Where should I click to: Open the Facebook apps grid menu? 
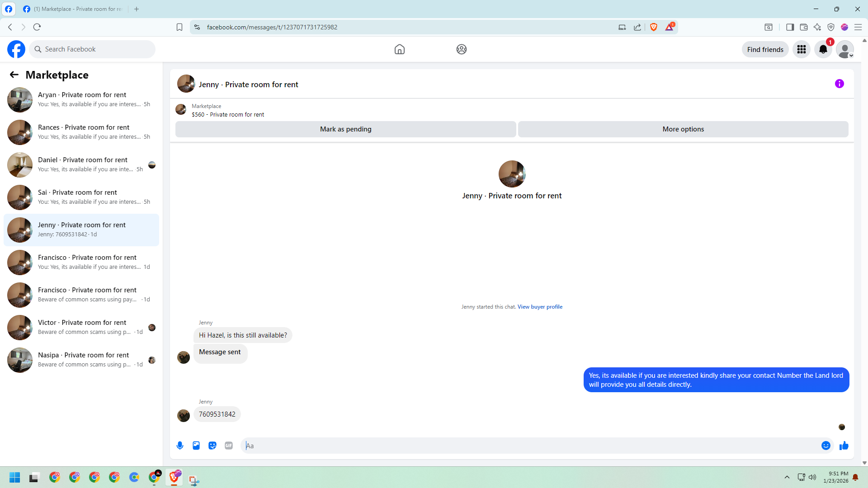(802, 49)
